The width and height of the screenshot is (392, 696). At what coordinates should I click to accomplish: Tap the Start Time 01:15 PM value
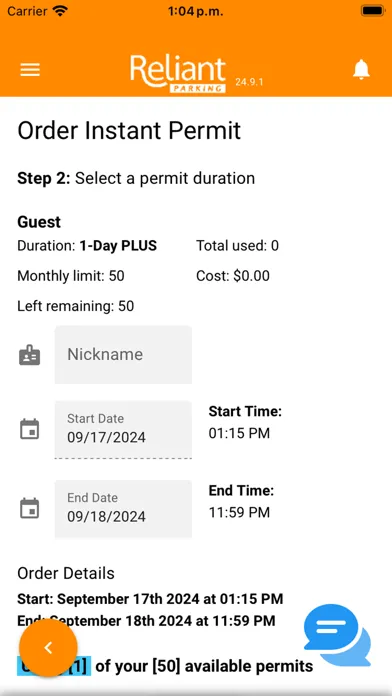[239, 433]
